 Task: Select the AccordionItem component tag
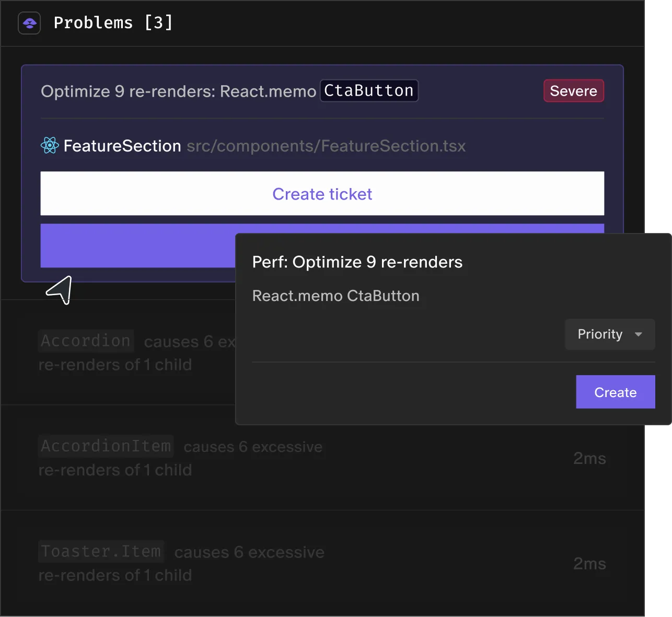[105, 446]
